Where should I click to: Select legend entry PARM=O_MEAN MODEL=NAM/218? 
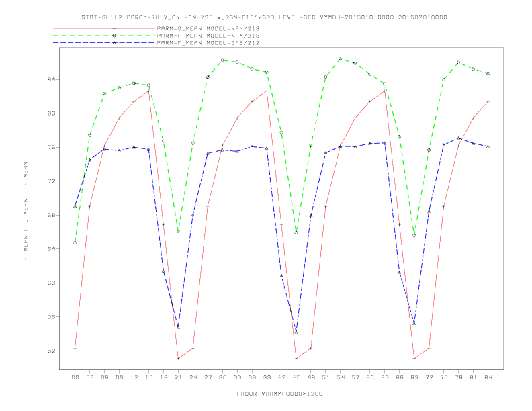(x=208, y=28)
